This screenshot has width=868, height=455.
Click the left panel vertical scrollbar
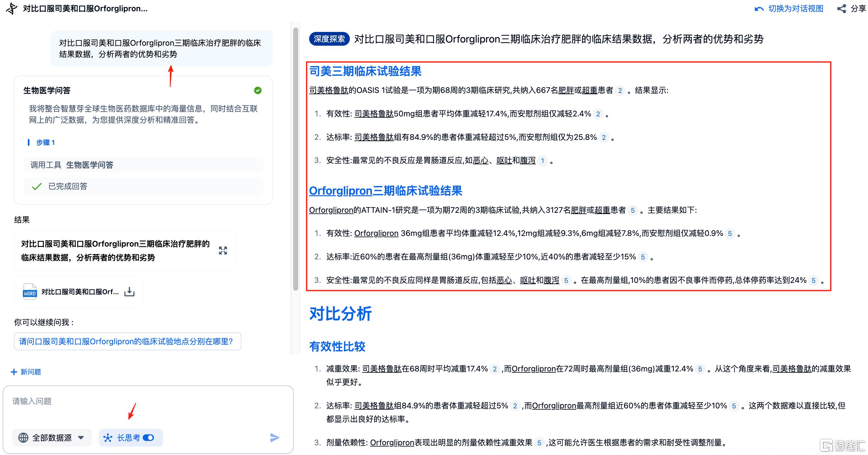tap(295, 158)
